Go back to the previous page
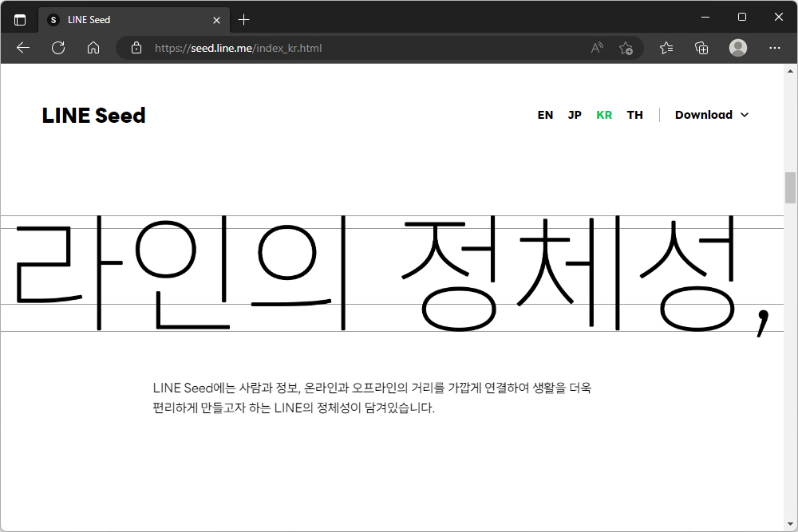 tap(23, 48)
